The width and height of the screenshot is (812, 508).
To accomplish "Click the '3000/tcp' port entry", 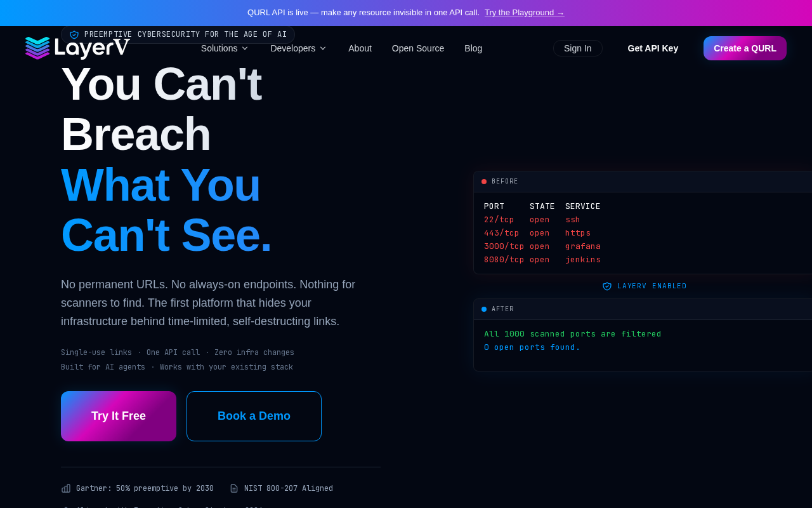I will tap(504, 246).
